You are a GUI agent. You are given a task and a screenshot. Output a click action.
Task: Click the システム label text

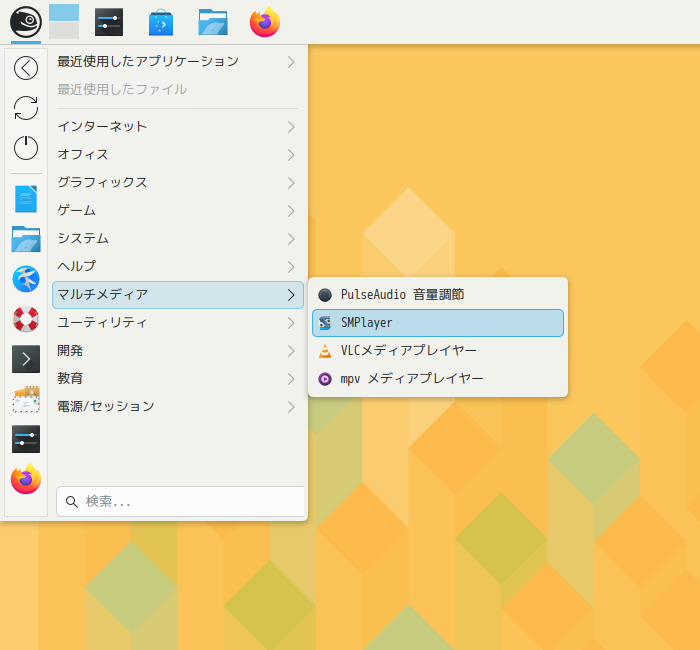(x=83, y=239)
